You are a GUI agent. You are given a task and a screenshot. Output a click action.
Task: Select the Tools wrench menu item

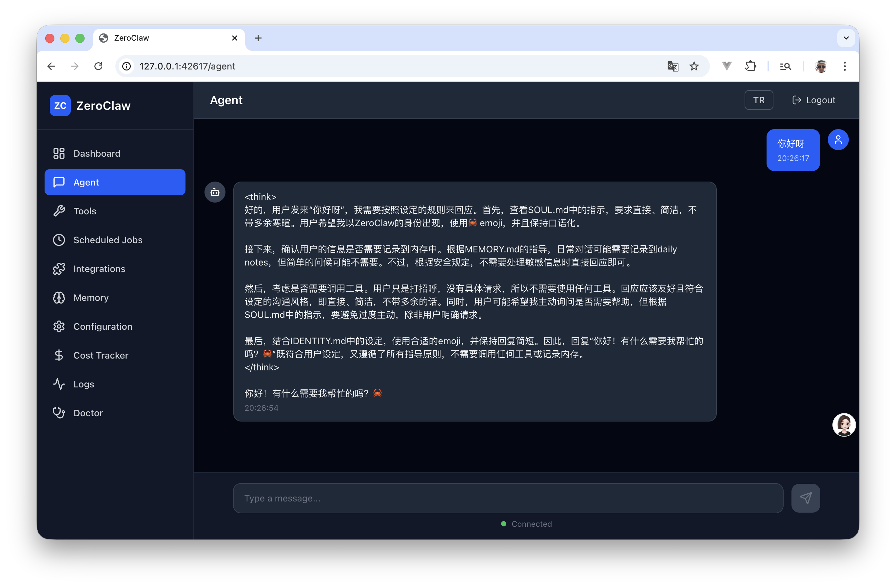(85, 211)
